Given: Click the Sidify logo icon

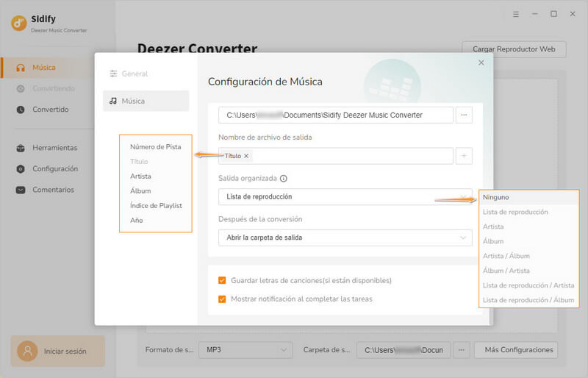Looking at the screenshot, I should click(x=19, y=23).
